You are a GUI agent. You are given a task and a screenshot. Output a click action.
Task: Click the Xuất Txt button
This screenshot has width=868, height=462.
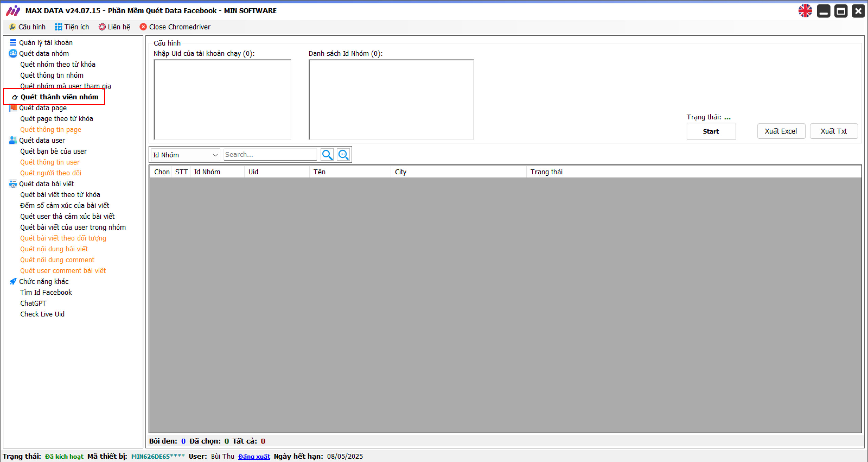pyautogui.click(x=833, y=131)
